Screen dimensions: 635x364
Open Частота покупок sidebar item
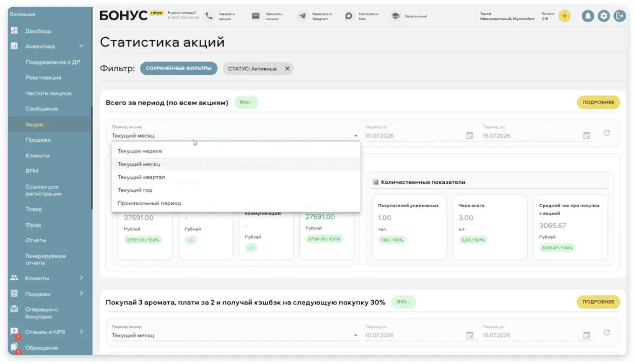point(48,93)
